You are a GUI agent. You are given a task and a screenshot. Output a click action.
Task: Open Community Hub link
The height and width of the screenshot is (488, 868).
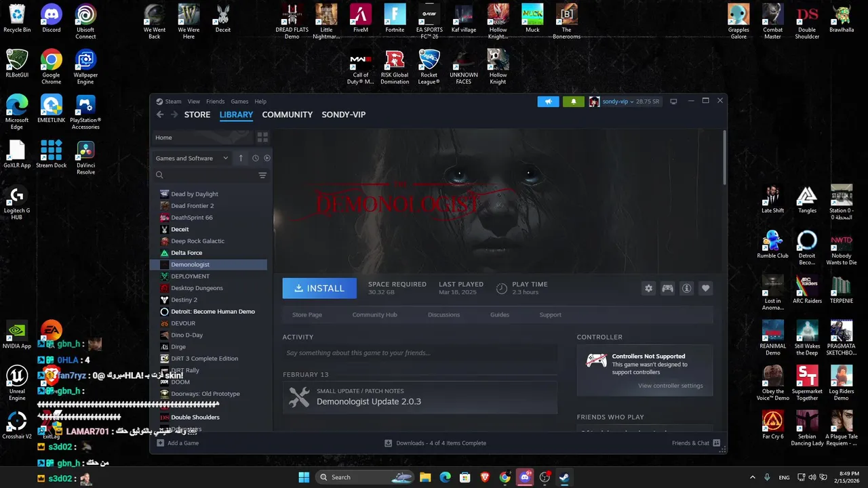(x=374, y=314)
